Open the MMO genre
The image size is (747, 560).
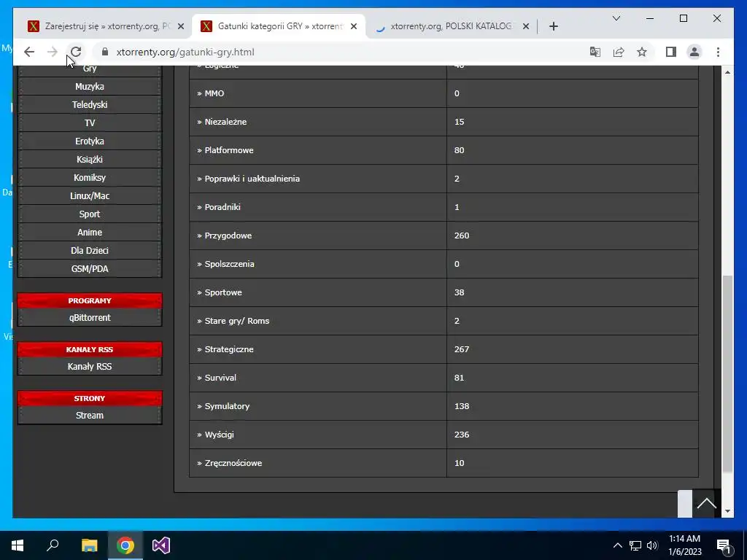pyautogui.click(x=214, y=93)
